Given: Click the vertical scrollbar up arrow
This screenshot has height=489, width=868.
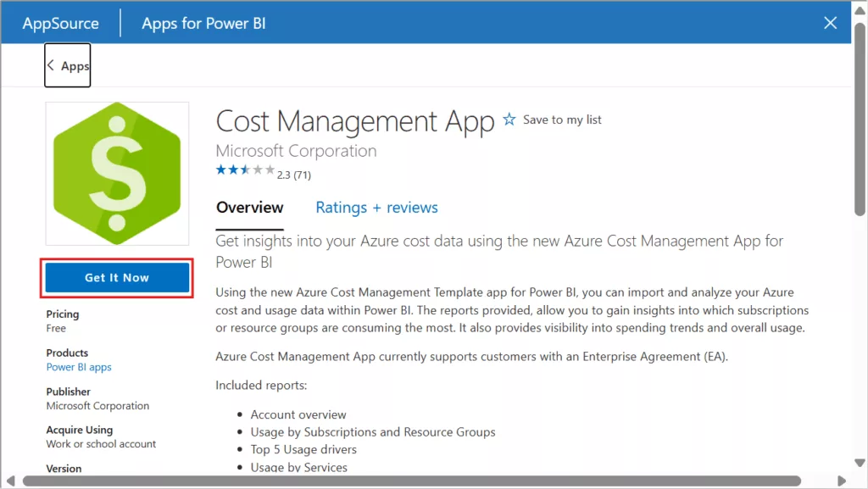Looking at the screenshot, I should coord(860,10).
